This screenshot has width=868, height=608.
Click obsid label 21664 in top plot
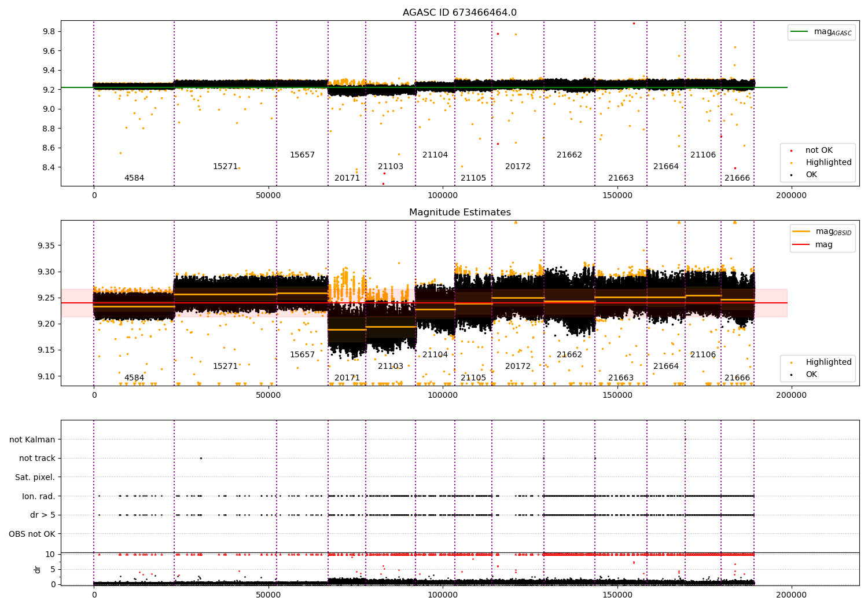point(666,166)
